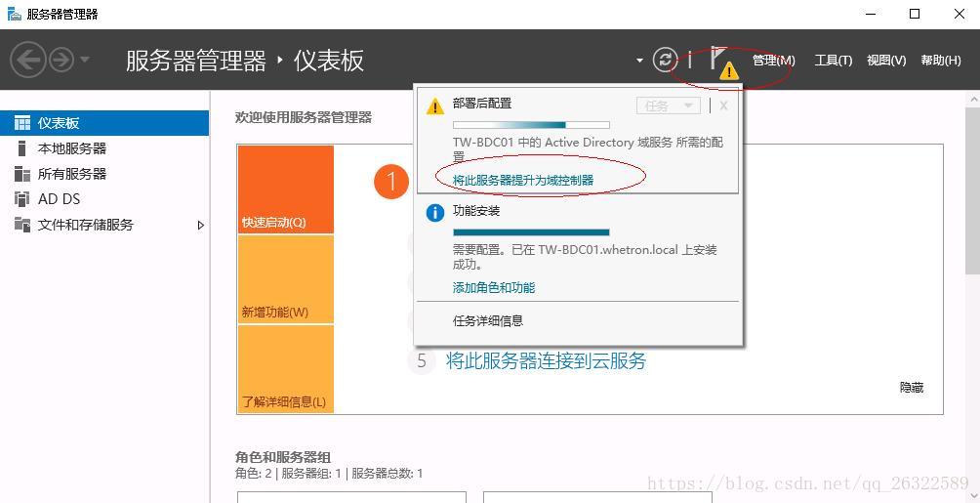The image size is (980, 503).
Task: Click 将此服务器提升为域控制器 link
Action: tap(523, 180)
